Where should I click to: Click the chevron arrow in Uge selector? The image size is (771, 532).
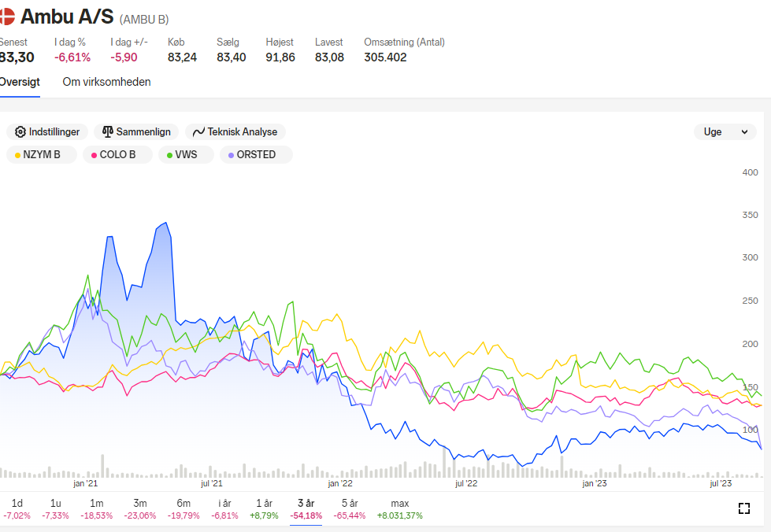[744, 132]
